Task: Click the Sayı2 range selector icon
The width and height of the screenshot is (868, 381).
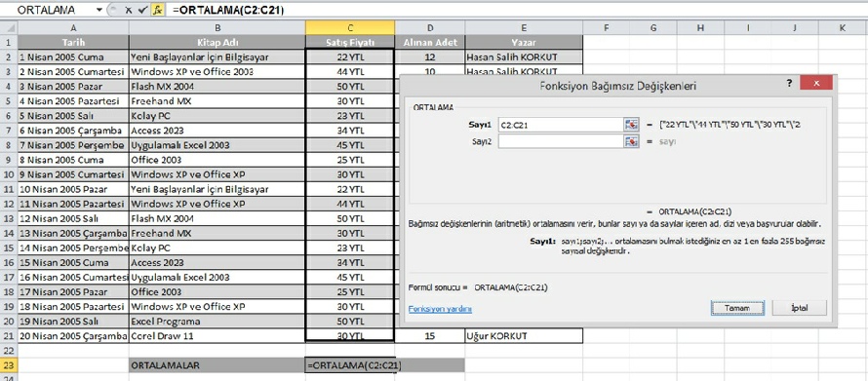Action: [x=632, y=141]
